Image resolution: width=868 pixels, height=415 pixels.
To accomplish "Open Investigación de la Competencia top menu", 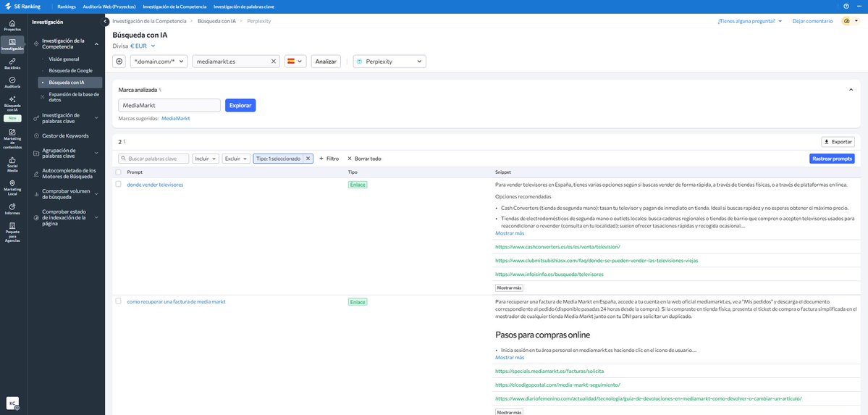I will (x=174, y=7).
